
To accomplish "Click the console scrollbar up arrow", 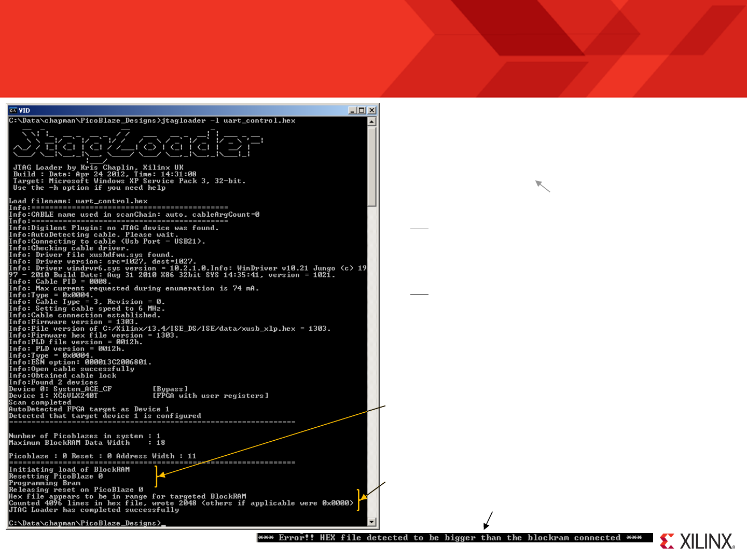I will pyautogui.click(x=371, y=122).
